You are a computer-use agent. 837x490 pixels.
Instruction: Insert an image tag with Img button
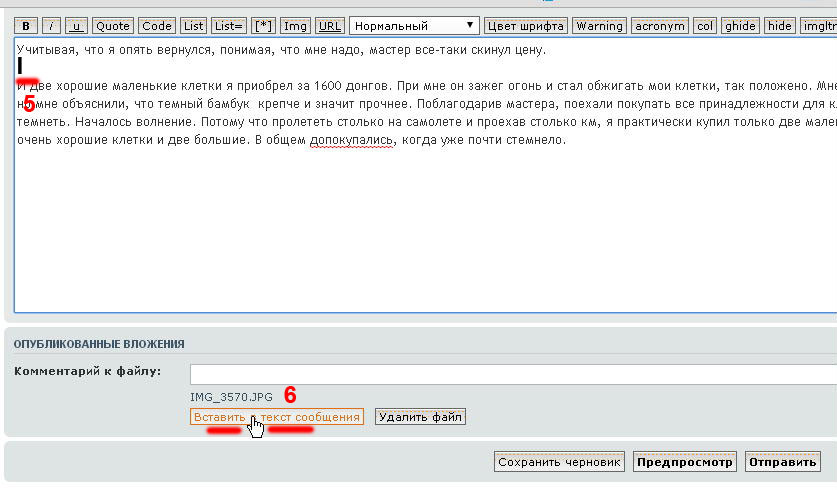point(295,26)
